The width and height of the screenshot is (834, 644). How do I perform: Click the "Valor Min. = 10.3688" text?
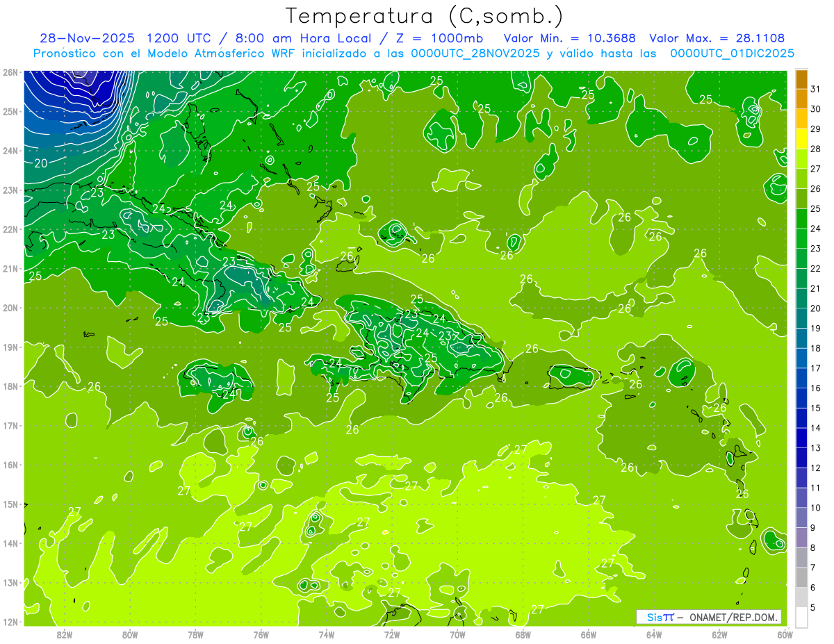[x=569, y=38]
